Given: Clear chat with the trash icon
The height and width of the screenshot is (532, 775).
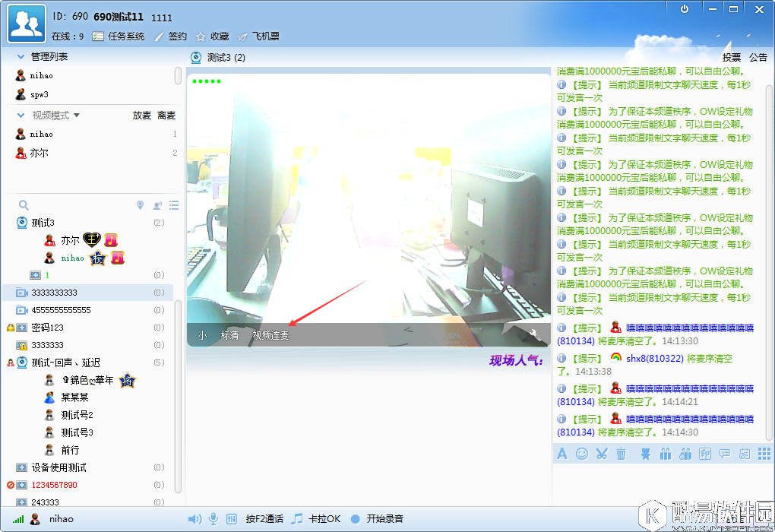Looking at the screenshot, I should (x=621, y=454).
